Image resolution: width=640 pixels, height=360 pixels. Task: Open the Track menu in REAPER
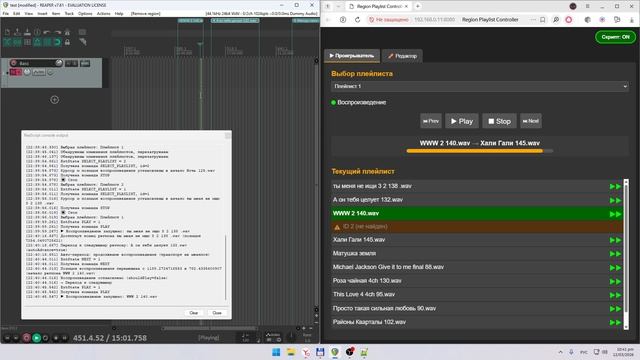click(x=69, y=13)
